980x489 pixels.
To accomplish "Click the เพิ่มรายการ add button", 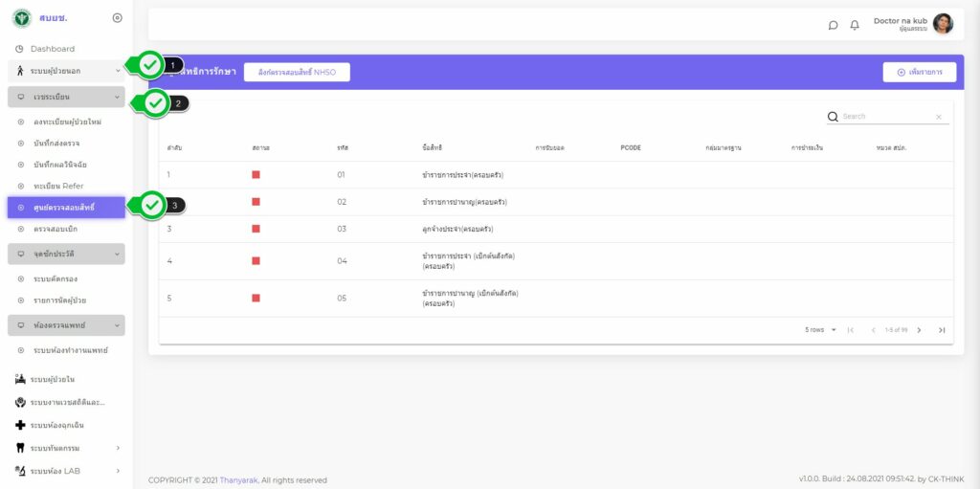I will [919, 72].
